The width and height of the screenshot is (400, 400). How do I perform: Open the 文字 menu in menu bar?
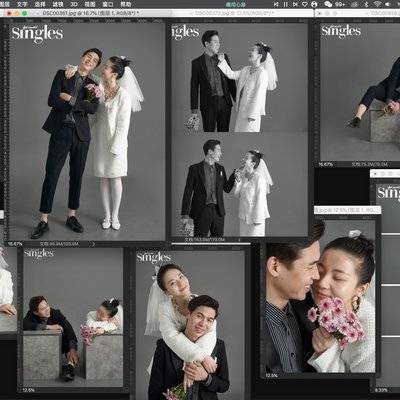point(22,4)
